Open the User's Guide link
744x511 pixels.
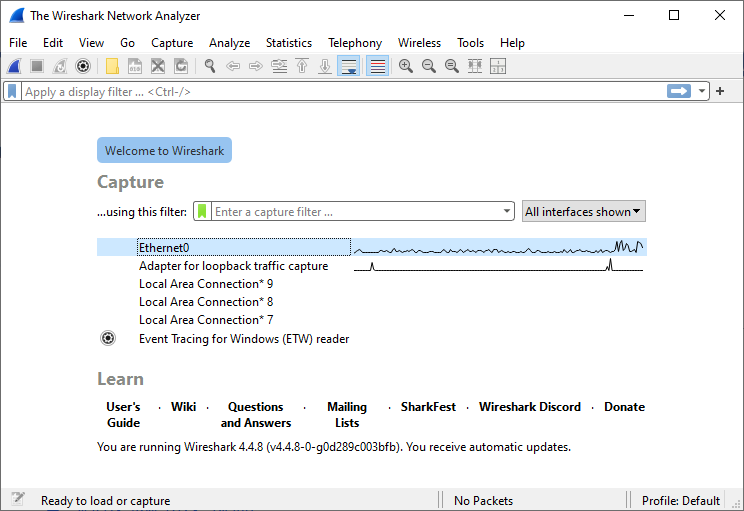click(x=123, y=415)
